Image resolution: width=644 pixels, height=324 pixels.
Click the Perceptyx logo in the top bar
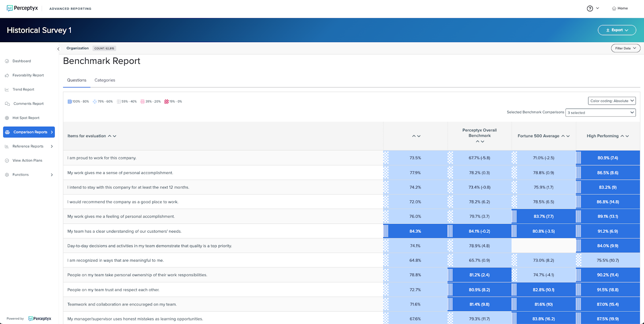pyautogui.click(x=22, y=8)
